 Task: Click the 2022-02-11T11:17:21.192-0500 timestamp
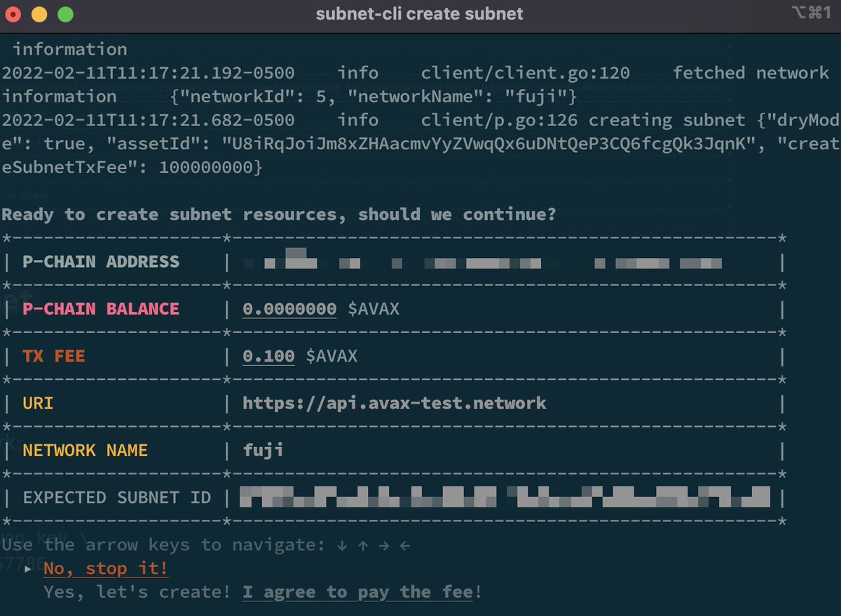(x=148, y=73)
